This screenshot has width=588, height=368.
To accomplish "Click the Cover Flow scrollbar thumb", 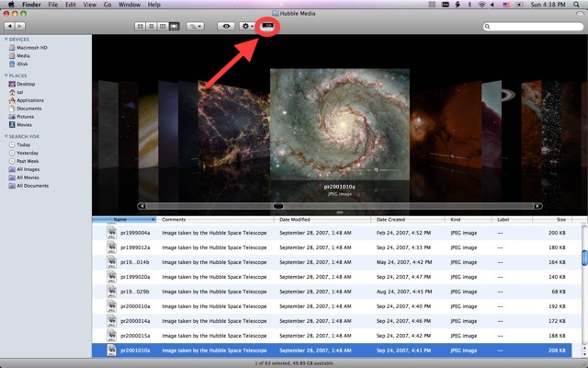I will pyautogui.click(x=278, y=206).
